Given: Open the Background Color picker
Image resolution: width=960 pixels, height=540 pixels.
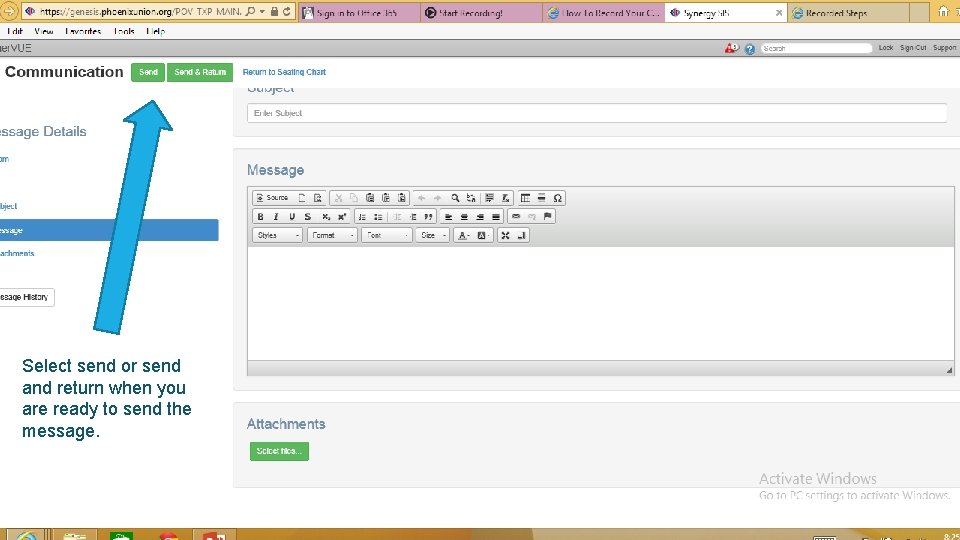Looking at the screenshot, I should (x=482, y=235).
